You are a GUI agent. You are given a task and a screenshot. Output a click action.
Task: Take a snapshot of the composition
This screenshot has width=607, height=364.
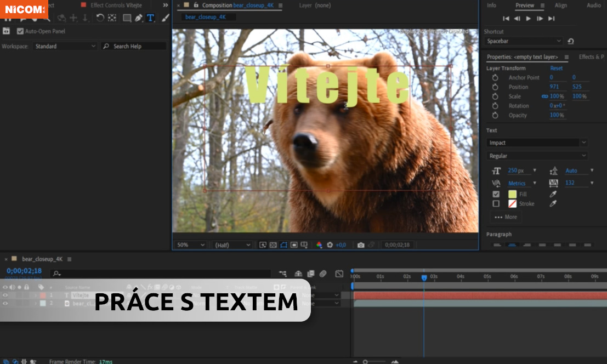[x=361, y=245]
